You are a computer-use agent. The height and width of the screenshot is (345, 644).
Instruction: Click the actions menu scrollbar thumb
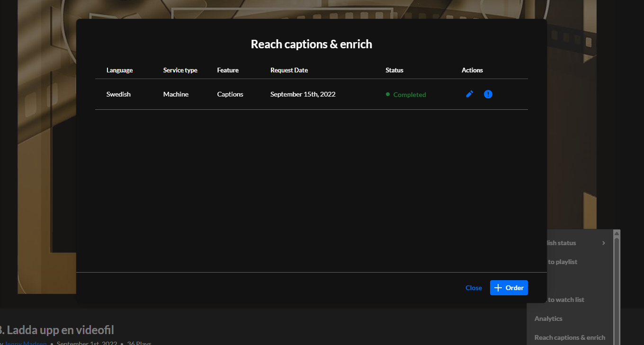point(617,284)
